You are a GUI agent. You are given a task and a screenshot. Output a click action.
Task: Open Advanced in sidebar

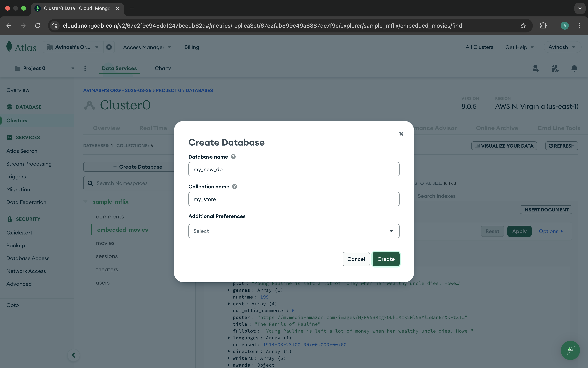pyautogui.click(x=19, y=284)
